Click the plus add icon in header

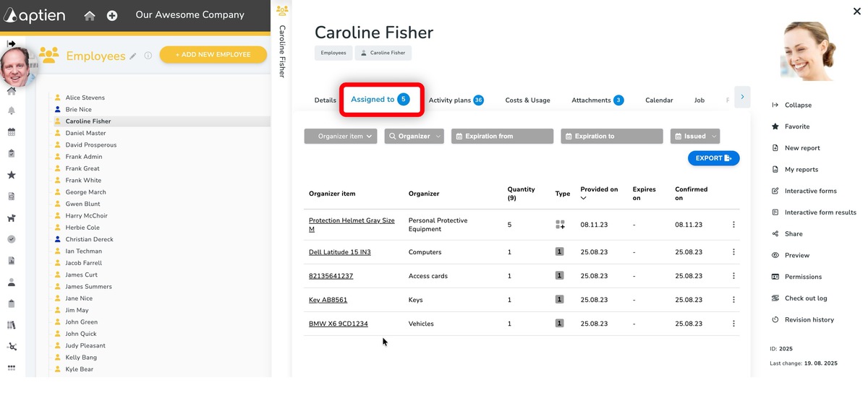(112, 15)
